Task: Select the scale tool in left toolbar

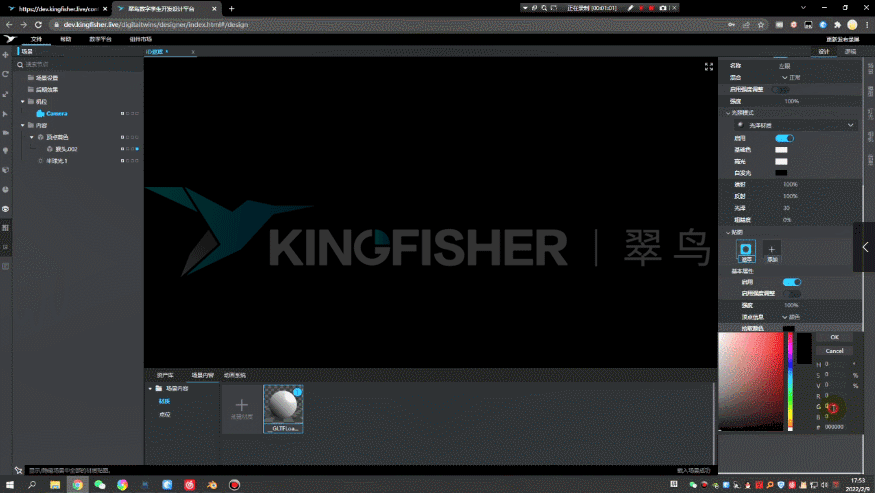Action: 6,94
